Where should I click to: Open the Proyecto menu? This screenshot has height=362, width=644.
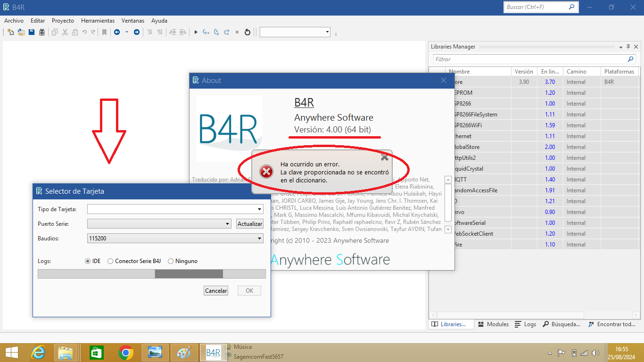pos(63,21)
